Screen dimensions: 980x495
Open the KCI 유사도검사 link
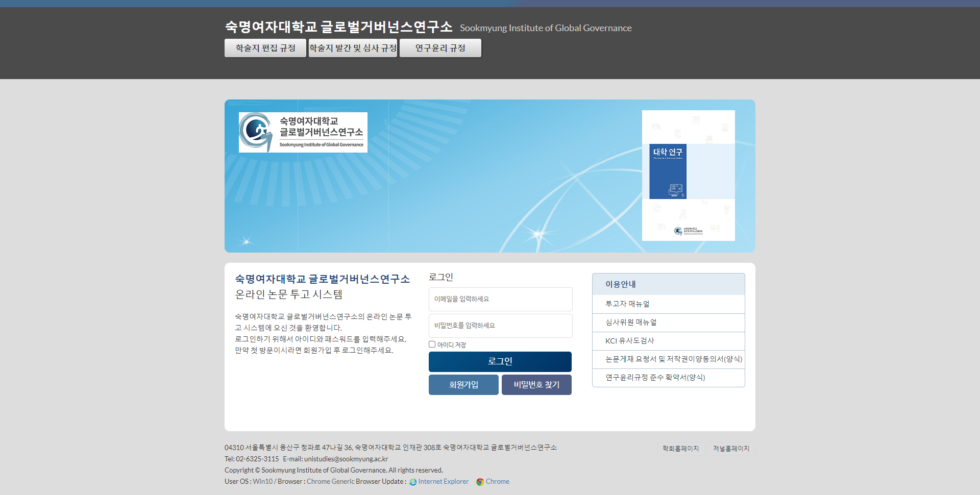point(669,341)
